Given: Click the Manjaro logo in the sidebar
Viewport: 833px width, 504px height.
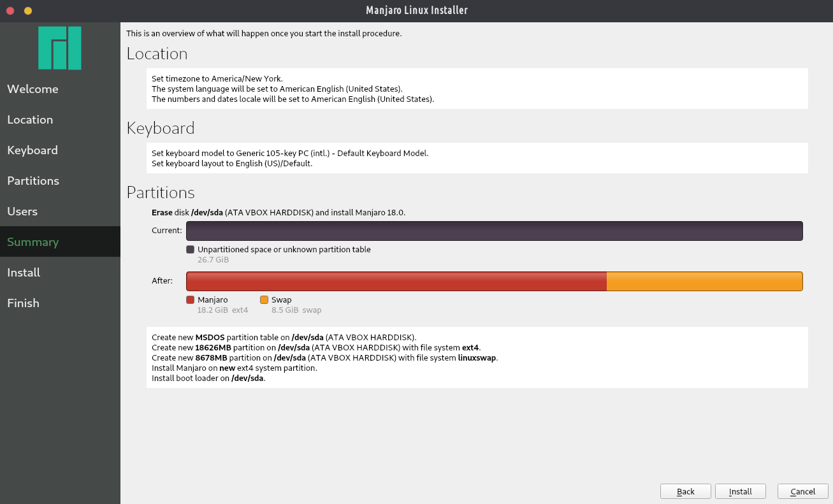Looking at the screenshot, I should (60, 48).
